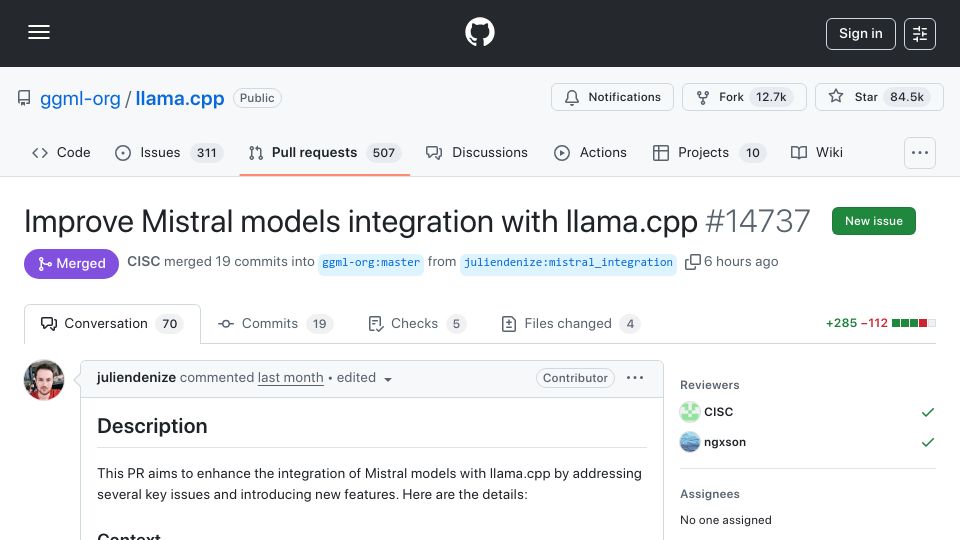Open the appearance settings sliders icon
The width and height of the screenshot is (960, 540).
click(x=920, y=34)
